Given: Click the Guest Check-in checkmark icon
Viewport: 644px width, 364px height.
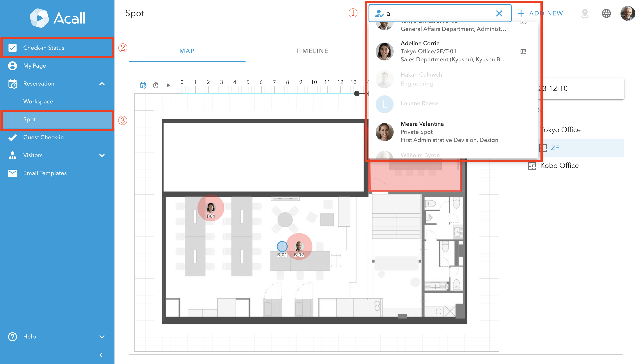Looking at the screenshot, I should (x=13, y=137).
